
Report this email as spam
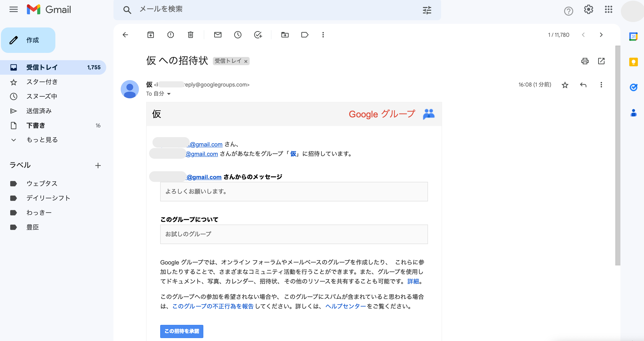tap(170, 35)
